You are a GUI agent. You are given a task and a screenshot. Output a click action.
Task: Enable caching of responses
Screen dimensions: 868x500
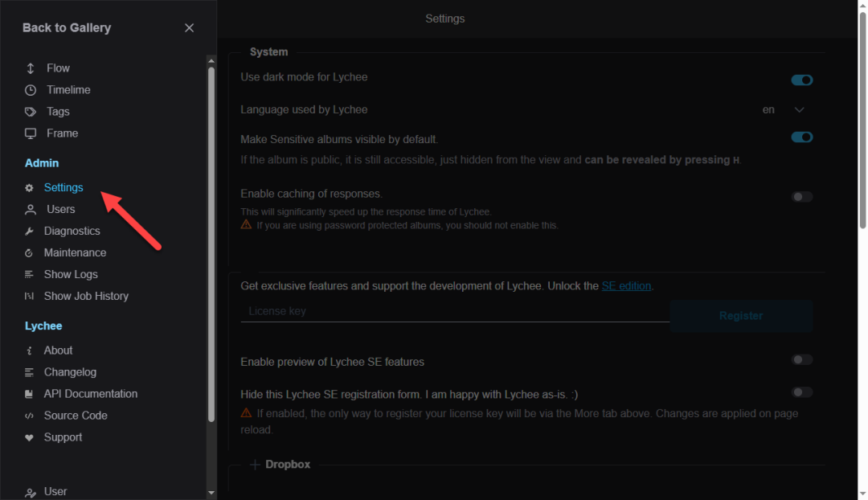801,197
